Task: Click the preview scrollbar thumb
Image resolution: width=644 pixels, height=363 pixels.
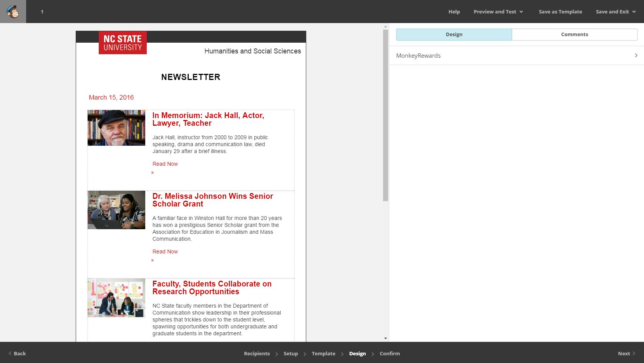Action: [385, 115]
